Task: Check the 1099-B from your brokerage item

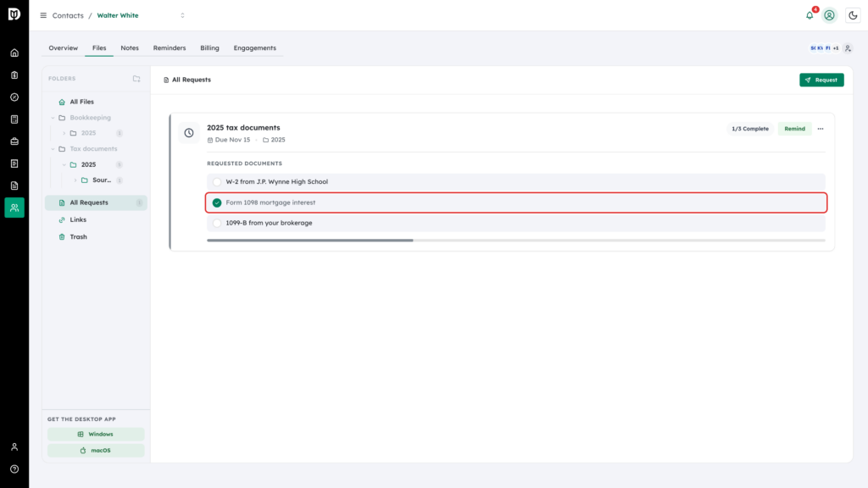Action: pos(217,223)
